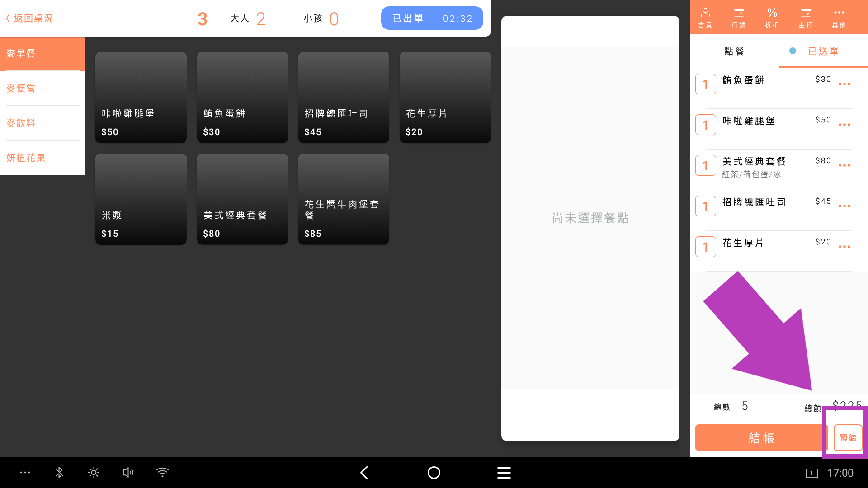
Task: Expand options for 鮪魚蛋餅 order line
Action: 844,84
